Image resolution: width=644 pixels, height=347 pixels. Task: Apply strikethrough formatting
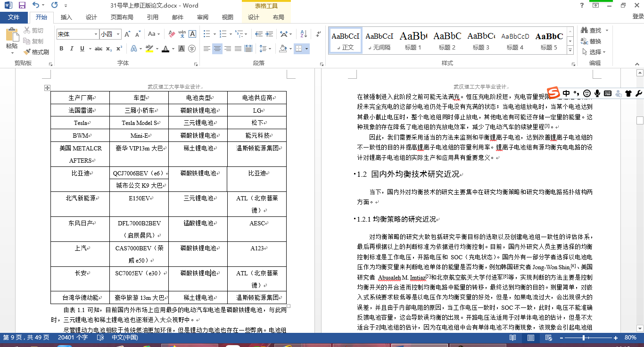(98, 49)
